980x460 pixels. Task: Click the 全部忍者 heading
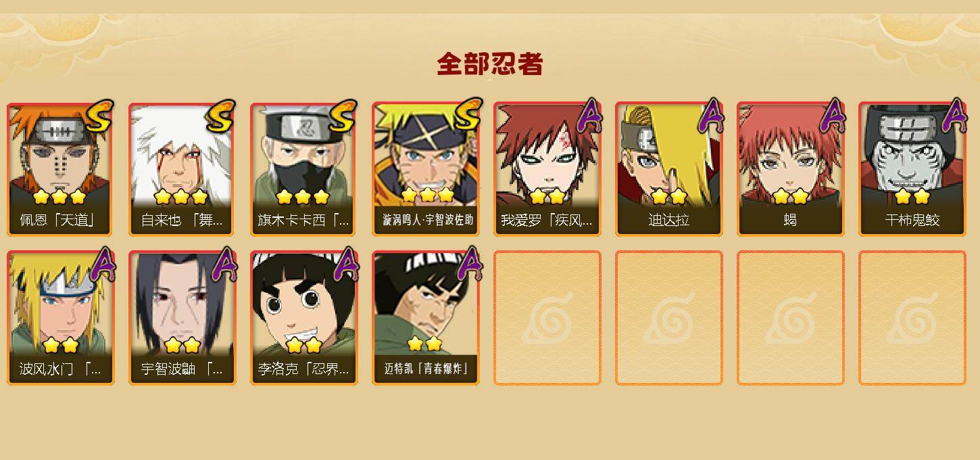pos(490,64)
